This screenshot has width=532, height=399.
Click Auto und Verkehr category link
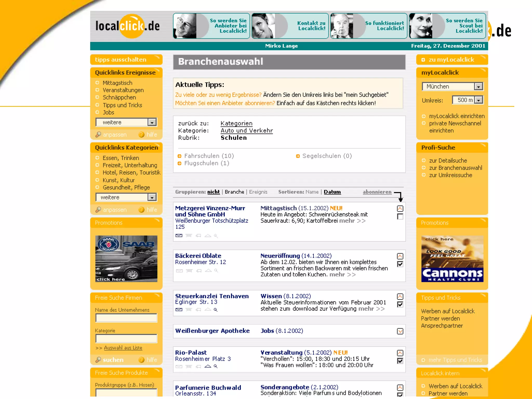tap(247, 131)
